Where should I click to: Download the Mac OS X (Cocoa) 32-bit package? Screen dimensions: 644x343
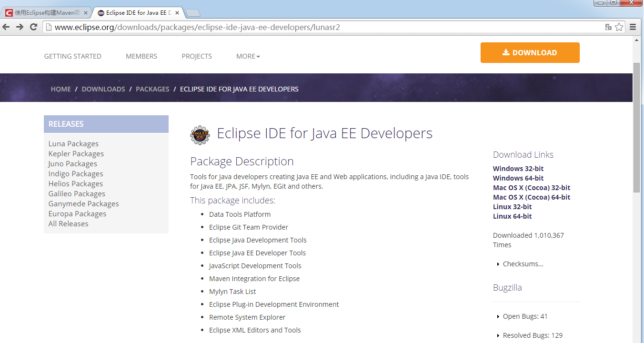[x=532, y=188]
